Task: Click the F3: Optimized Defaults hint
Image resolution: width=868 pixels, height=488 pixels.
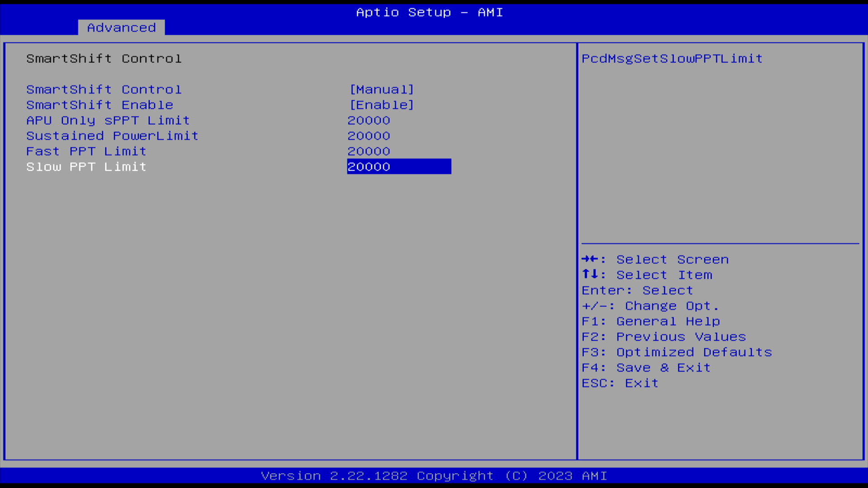Action: tap(677, 352)
